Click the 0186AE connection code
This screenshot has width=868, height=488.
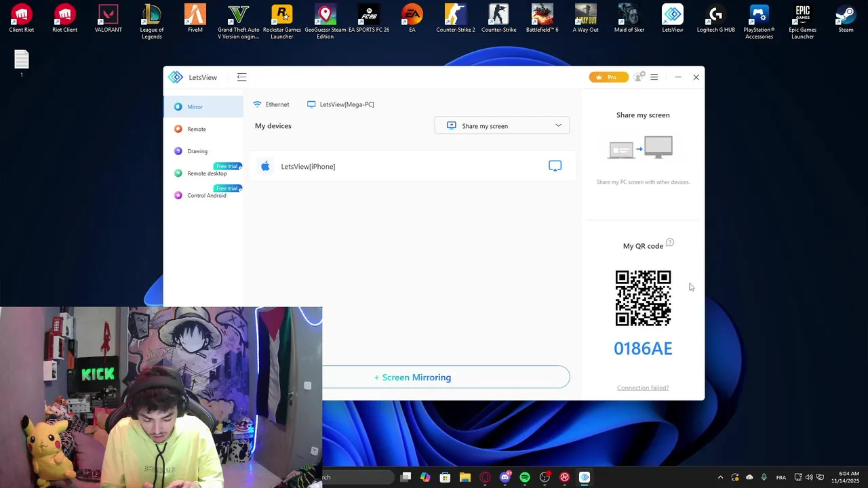point(643,348)
